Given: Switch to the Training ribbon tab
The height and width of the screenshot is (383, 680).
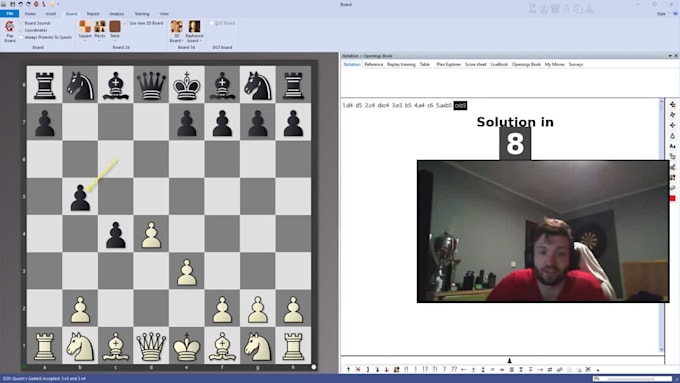Looking at the screenshot, I should point(142,14).
